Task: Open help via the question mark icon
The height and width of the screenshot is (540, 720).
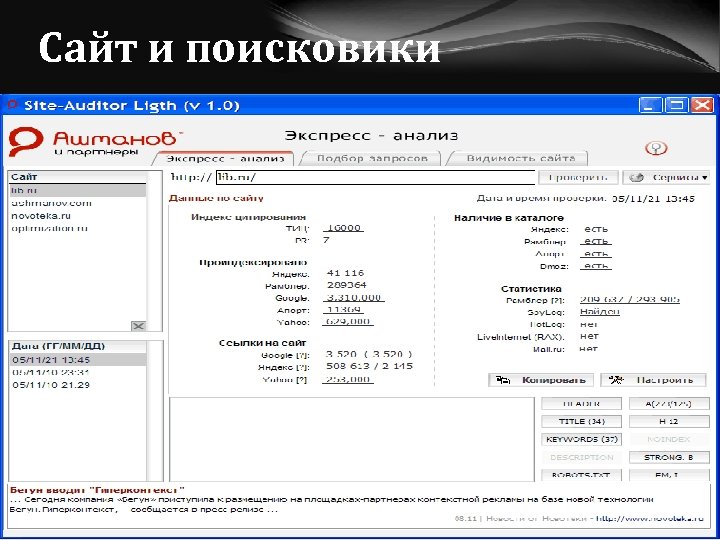Action: tap(656, 148)
